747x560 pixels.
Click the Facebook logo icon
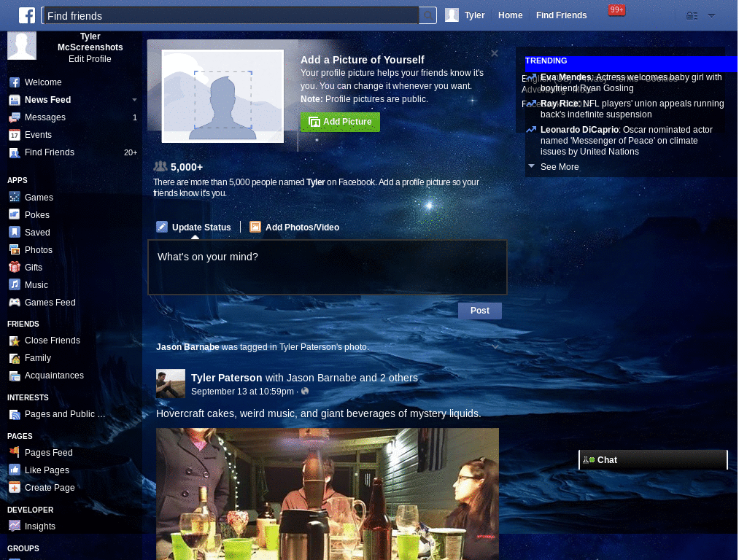pos(27,15)
